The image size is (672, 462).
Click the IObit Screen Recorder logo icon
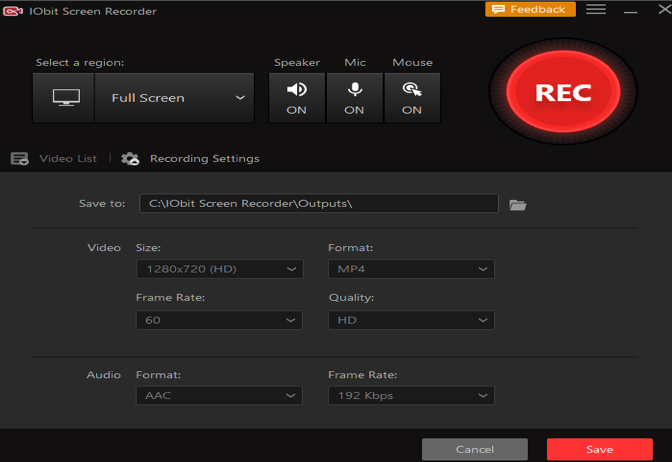coord(13,11)
